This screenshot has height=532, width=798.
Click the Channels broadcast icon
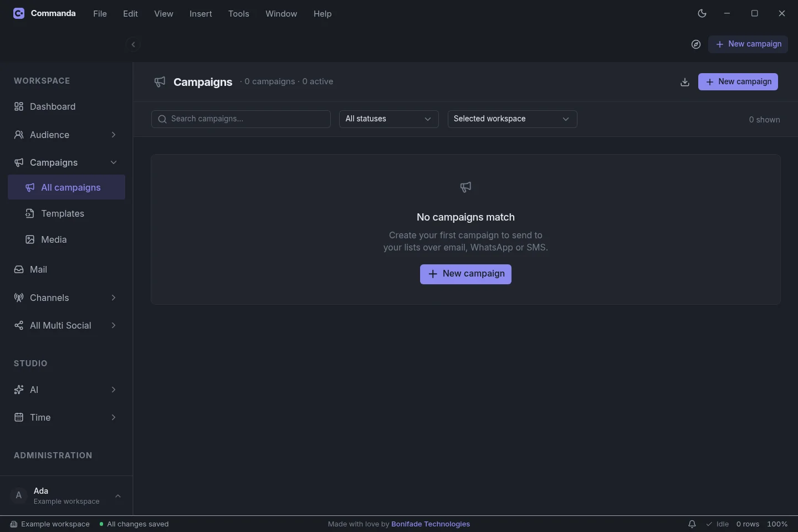click(19, 298)
